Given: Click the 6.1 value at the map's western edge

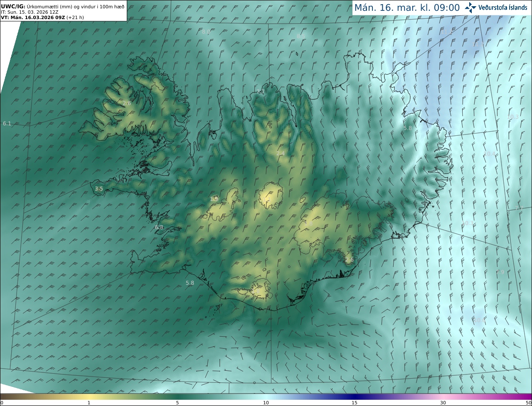Looking at the screenshot, I should click(7, 124).
